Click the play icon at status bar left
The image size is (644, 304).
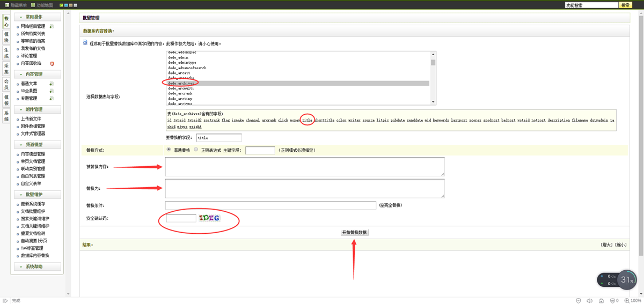pos(5,301)
